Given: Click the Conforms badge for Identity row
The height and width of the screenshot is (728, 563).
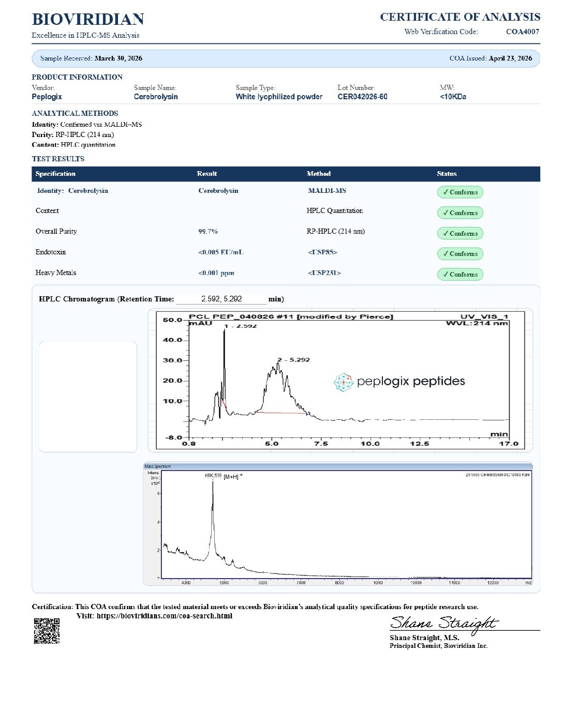Looking at the screenshot, I should tap(460, 192).
